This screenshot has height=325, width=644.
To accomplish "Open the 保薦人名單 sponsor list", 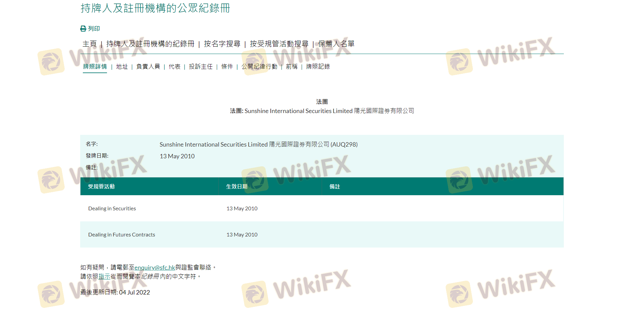I will point(336,44).
